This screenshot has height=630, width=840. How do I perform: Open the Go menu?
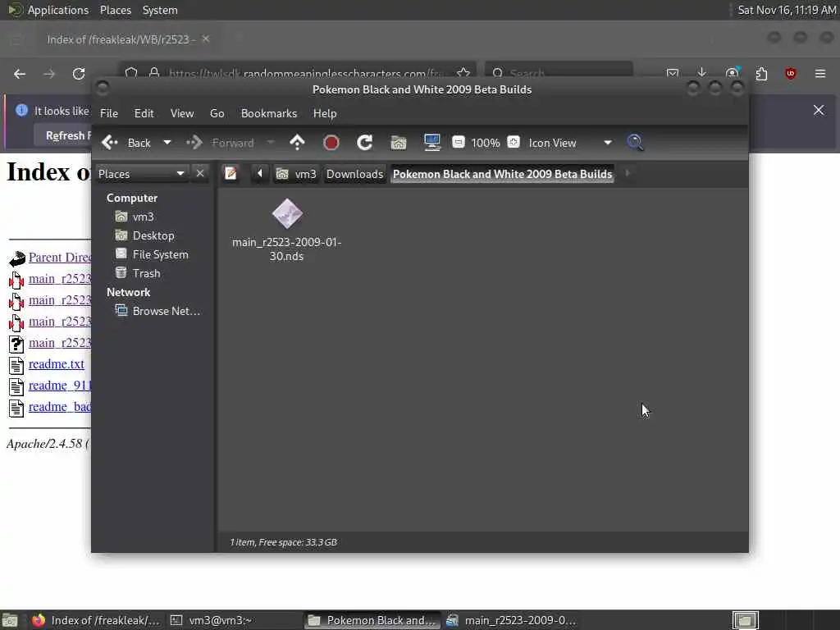(x=217, y=113)
